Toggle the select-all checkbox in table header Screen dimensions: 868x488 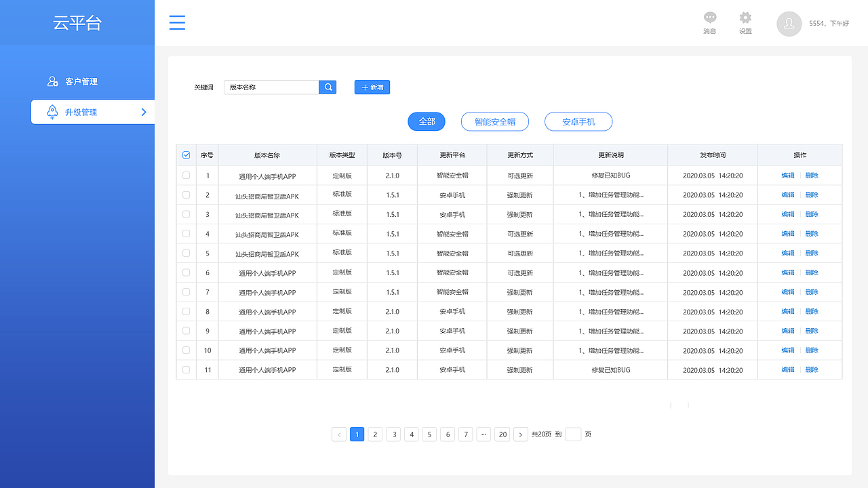pos(186,155)
